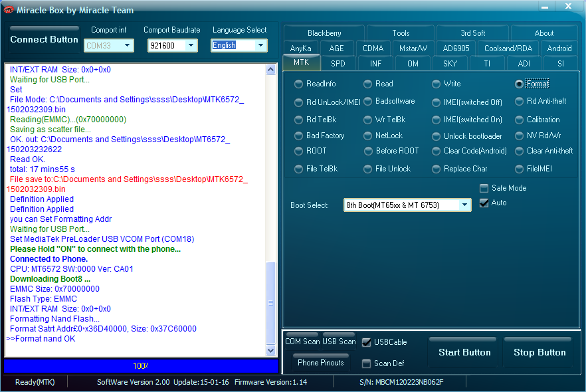Viewport: 586px width, 392px height.
Task: Minimize the Miracle Box window
Action: (545, 7)
